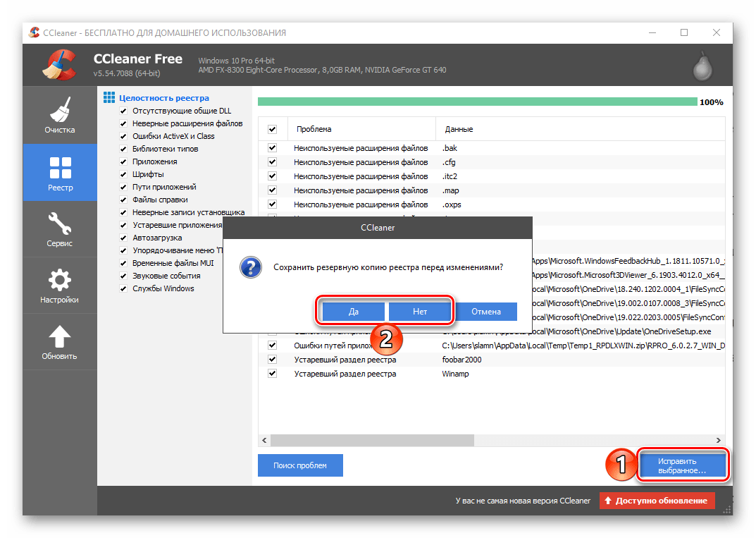The image size is (756, 538).
Task: Uncheck the RPDLXWIN.zip path row checkbox
Action: [273, 346]
